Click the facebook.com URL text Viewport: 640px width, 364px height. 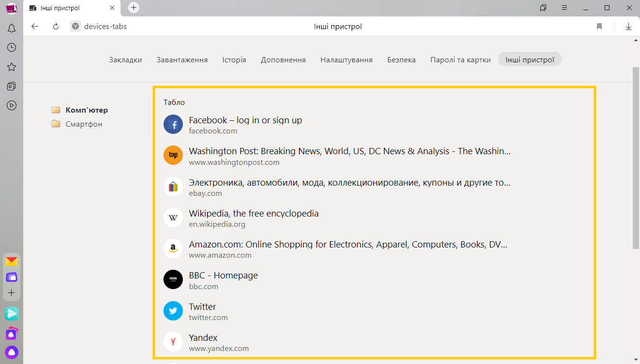pyautogui.click(x=213, y=131)
